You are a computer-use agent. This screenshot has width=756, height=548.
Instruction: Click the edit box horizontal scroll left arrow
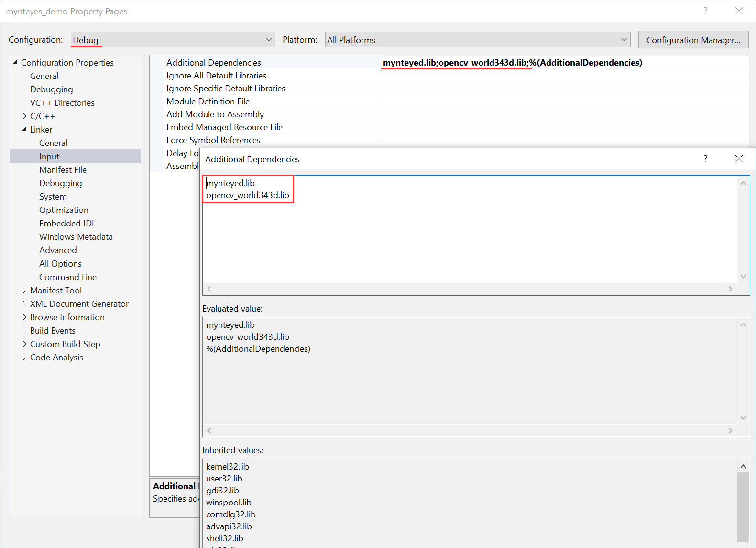tap(209, 289)
